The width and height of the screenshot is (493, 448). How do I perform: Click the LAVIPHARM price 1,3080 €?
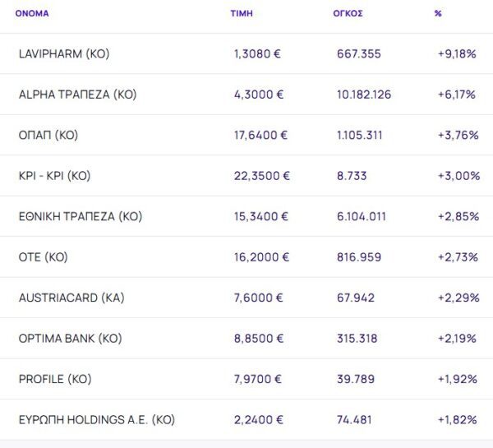[257, 53]
